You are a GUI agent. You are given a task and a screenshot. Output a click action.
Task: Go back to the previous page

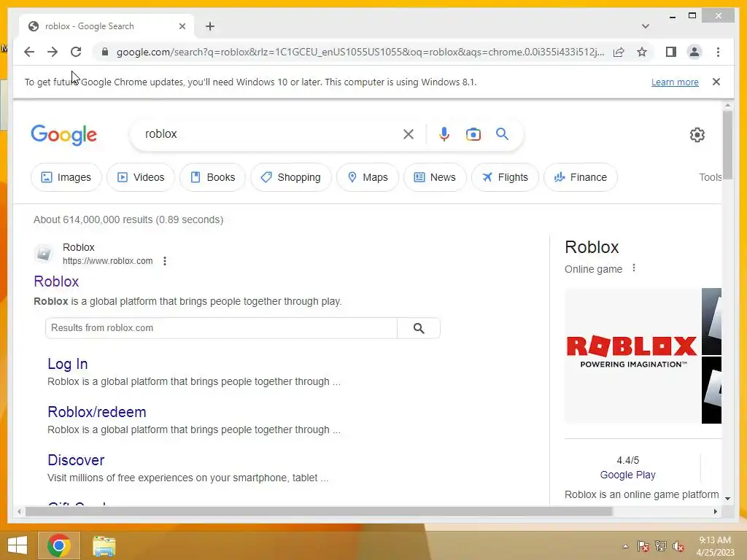pos(29,52)
